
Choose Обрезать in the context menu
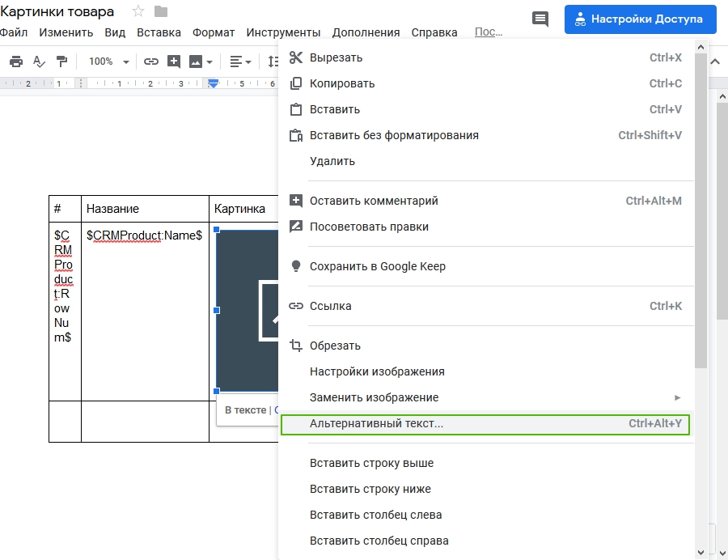click(335, 346)
